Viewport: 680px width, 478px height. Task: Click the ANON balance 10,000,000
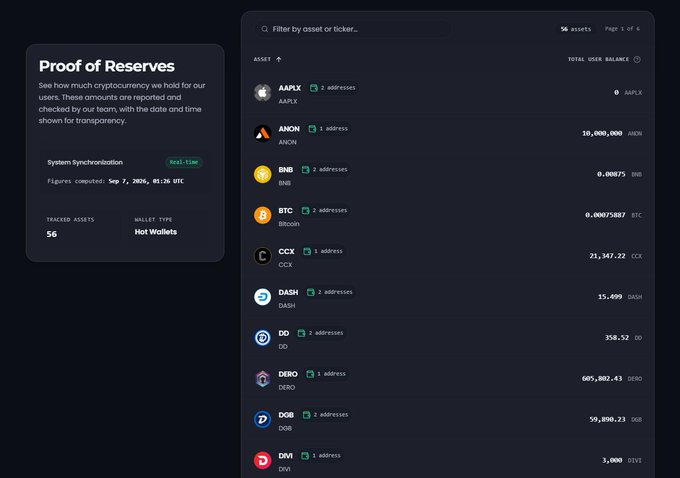[x=602, y=133]
